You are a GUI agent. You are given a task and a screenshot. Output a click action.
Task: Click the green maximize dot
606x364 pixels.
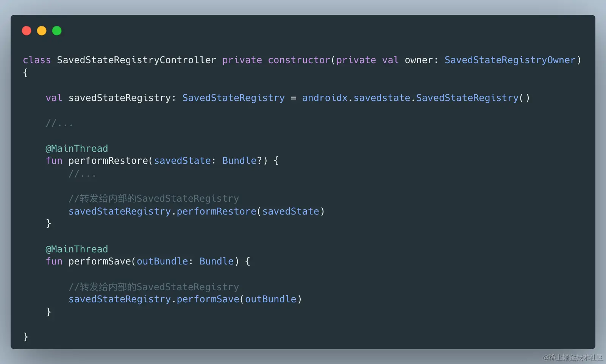click(x=57, y=31)
